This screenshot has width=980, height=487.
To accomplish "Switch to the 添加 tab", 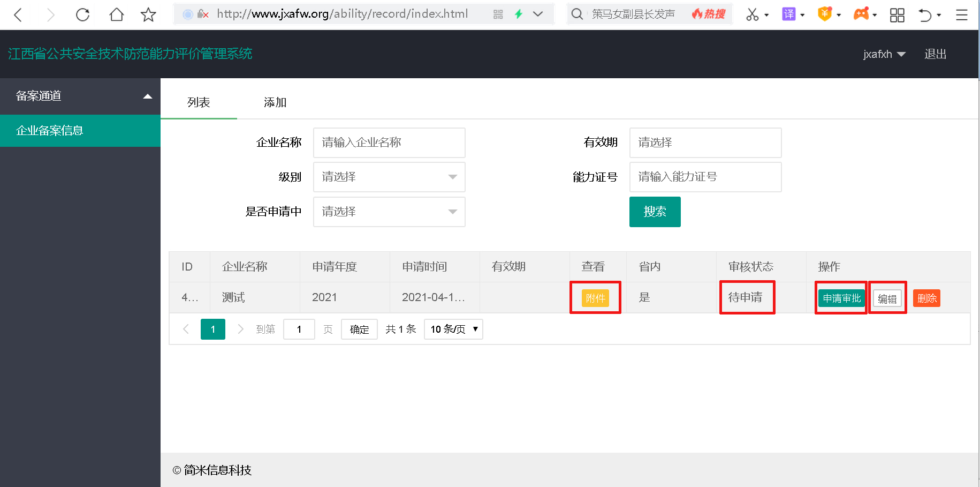I will coord(275,102).
